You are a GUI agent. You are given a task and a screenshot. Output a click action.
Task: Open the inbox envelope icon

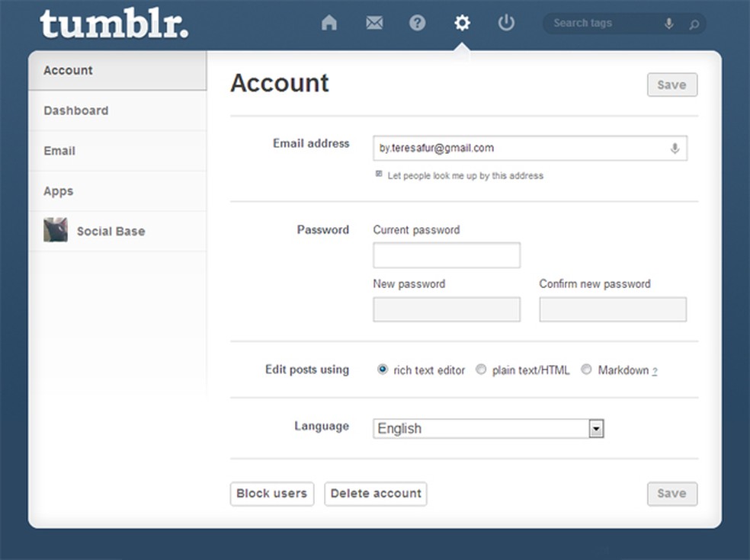coord(374,23)
